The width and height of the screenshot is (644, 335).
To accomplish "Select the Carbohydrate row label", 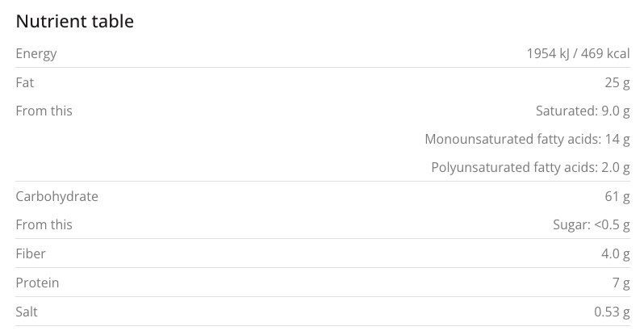I will (56, 196).
